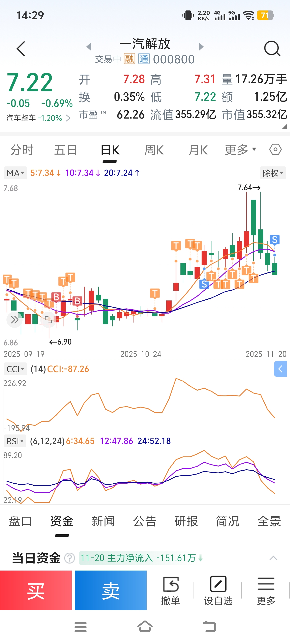Tap Android home navigation icon
The width and height of the screenshot is (290, 644).
pyautogui.click(x=145, y=626)
